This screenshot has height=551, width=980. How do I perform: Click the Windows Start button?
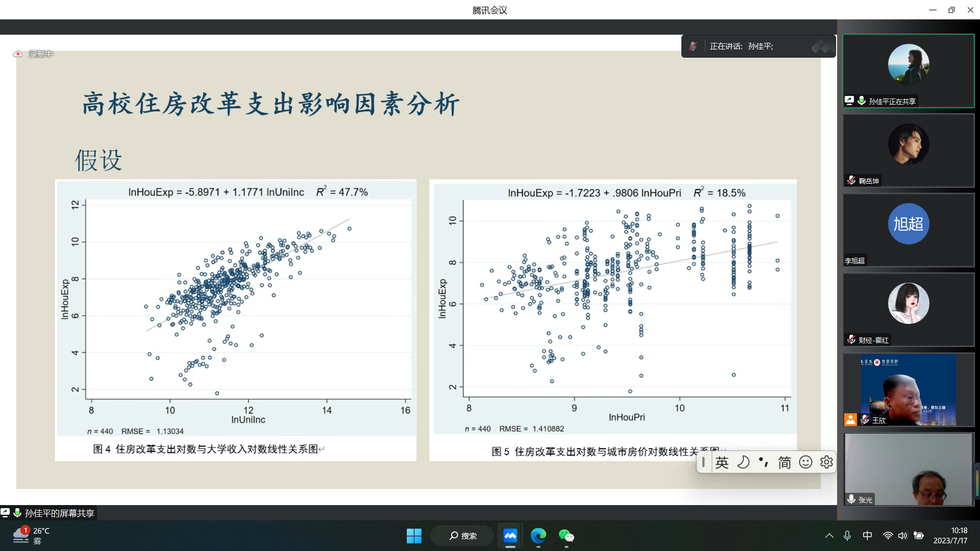414,536
